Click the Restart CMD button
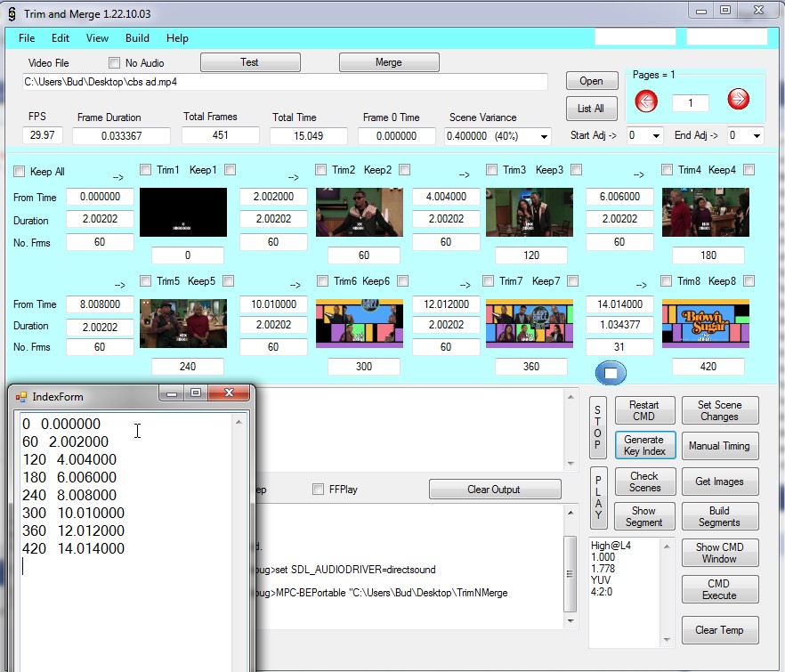 tap(644, 410)
